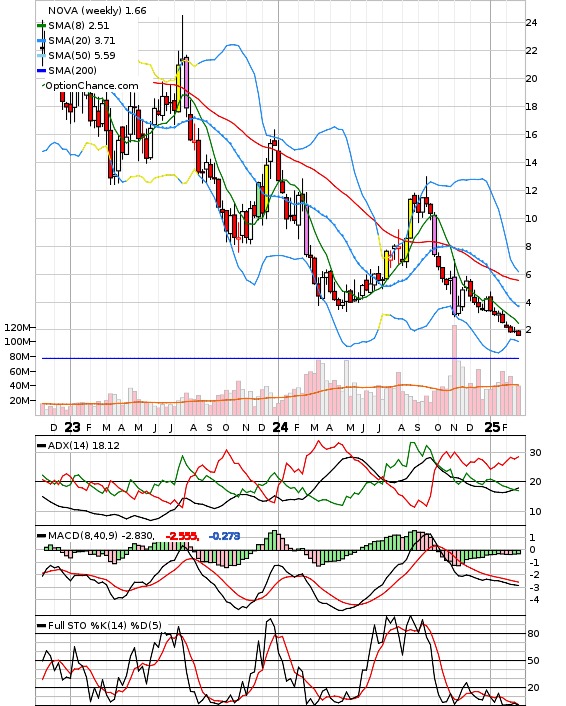Viewport: 566px width, 706px height.
Task: Jump to the 23 year marker
Action: point(72,427)
